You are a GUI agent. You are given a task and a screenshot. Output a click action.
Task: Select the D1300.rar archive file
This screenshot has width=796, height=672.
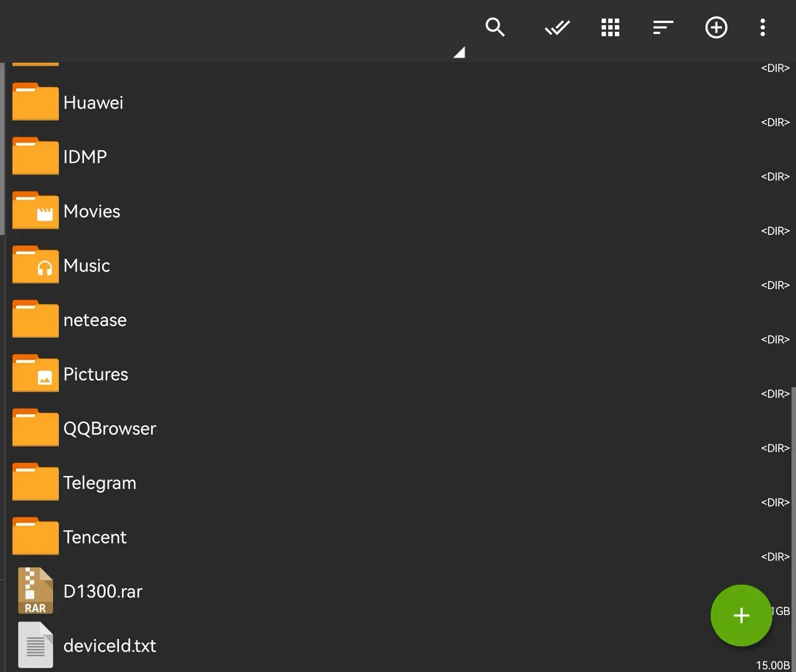pos(398,591)
